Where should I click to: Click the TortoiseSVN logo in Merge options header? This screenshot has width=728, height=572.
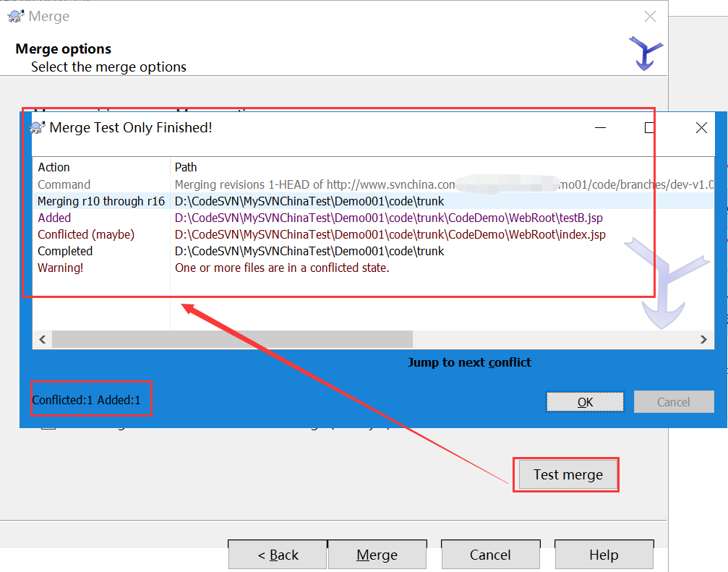[645, 53]
